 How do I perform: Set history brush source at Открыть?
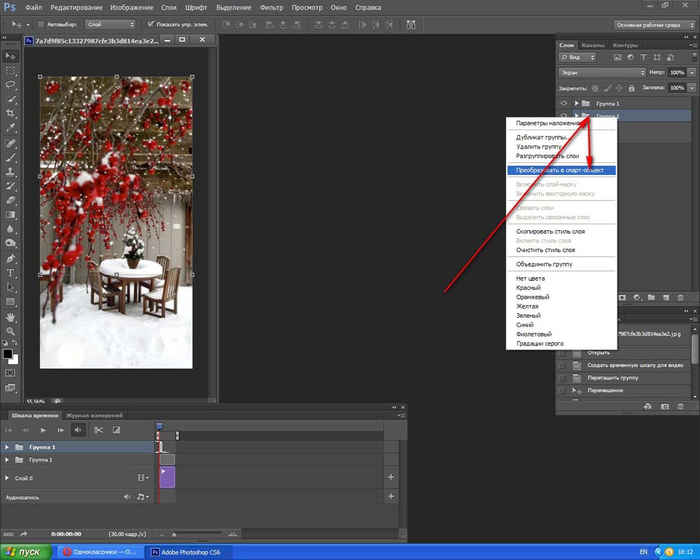pos(562,353)
